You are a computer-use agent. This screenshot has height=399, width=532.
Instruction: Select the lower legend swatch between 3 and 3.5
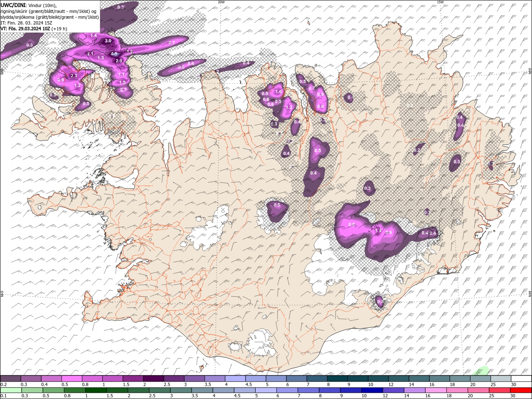(181, 390)
